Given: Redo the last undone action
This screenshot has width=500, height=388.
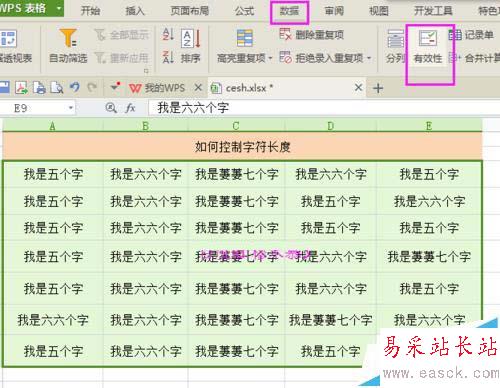Looking at the screenshot, I should (92, 87).
